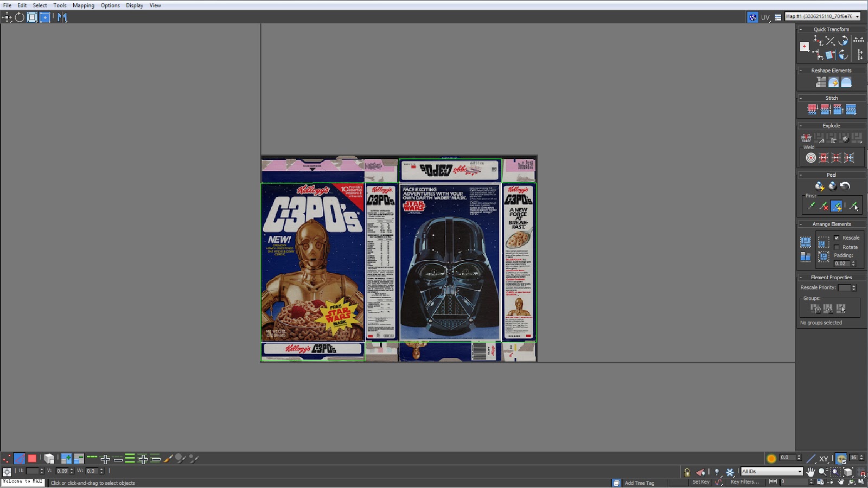The image size is (868, 488).
Task: Click the Paint Select brush icon
Action: (x=168, y=459)
